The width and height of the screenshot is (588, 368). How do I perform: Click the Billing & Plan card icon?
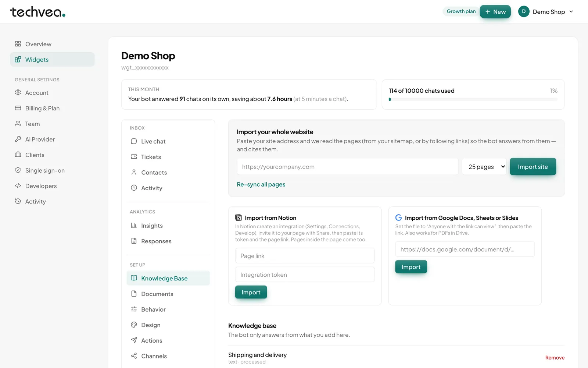coord(18,108)
